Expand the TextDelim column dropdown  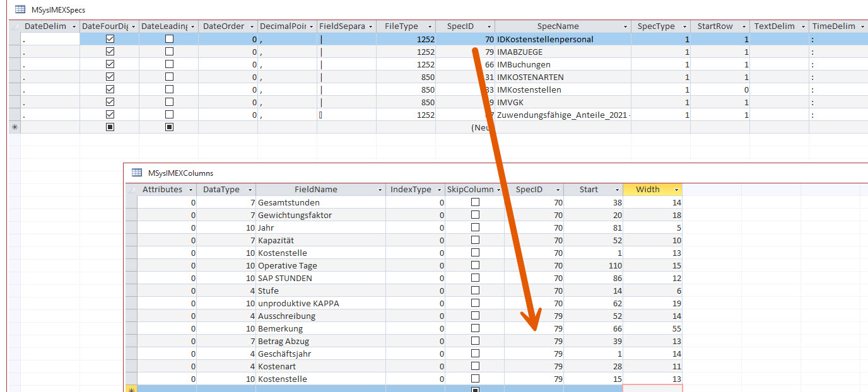[803, 26]
